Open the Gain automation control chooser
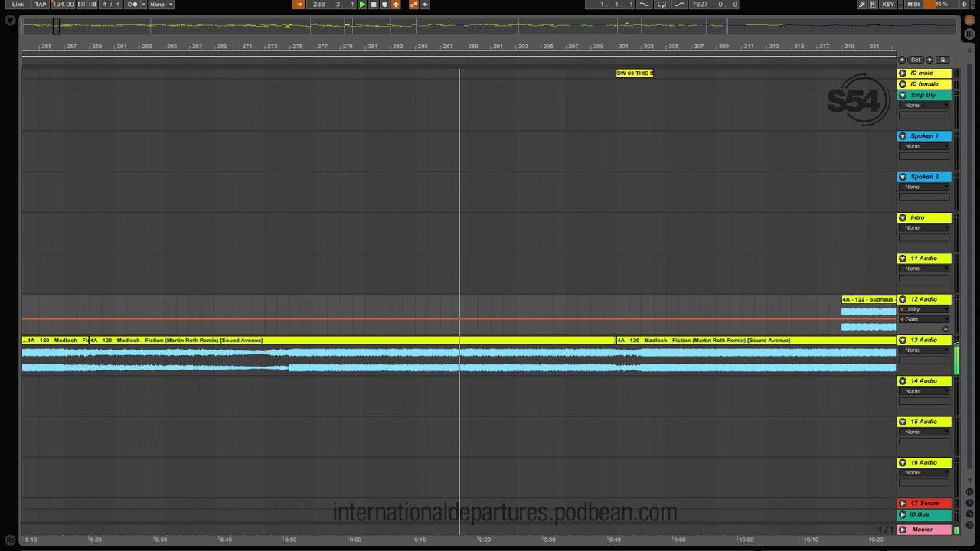Screen dimensions: 980x551 pyautogui.click(x=924, y=319)
